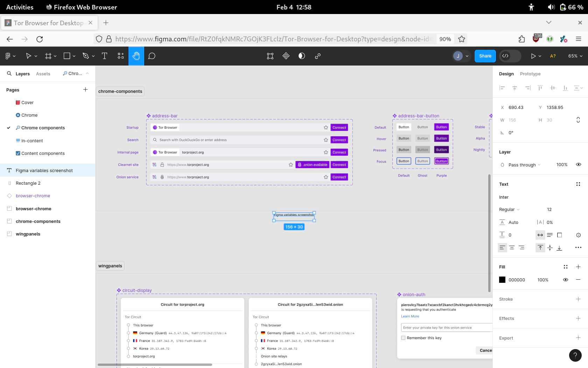Align right icon in Design panel

click(528, 88)
